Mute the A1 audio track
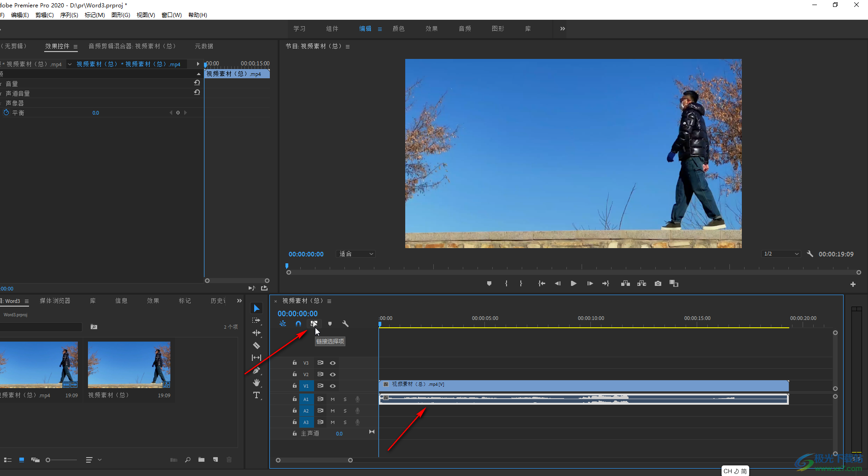This screenshot has height=476, width=868. tap(332, 399)
